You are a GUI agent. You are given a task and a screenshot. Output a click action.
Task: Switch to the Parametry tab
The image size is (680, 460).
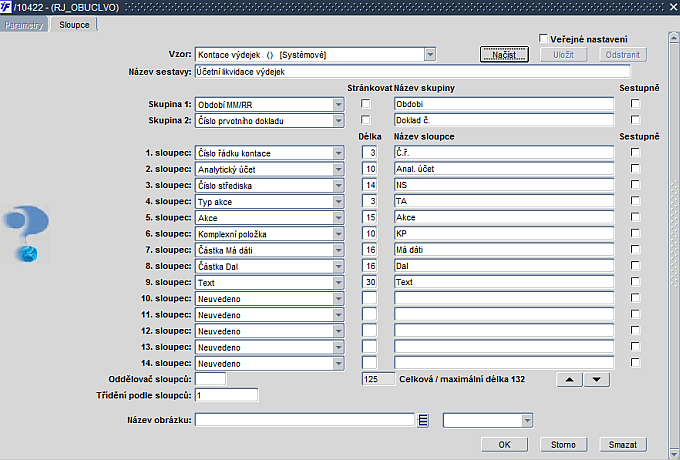tap(24, 25)
